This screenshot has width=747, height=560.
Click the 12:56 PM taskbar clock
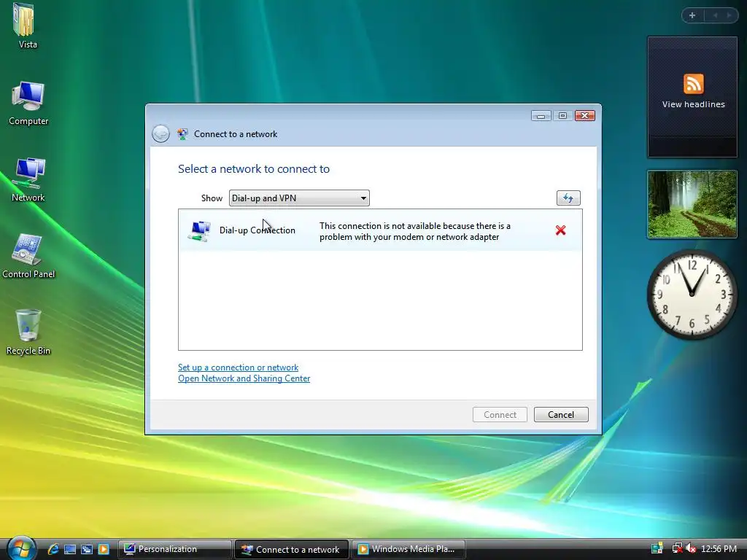pyautogui.click(x=719, y=548)
